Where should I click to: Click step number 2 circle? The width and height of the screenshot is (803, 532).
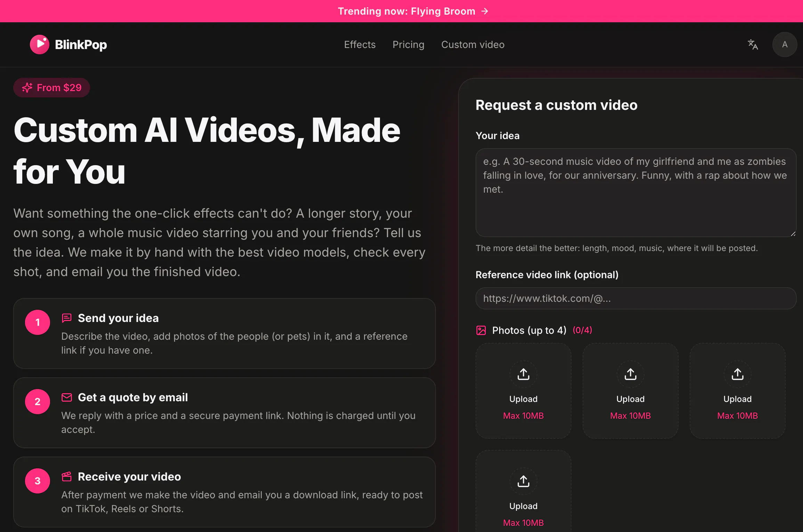[38, 402]
